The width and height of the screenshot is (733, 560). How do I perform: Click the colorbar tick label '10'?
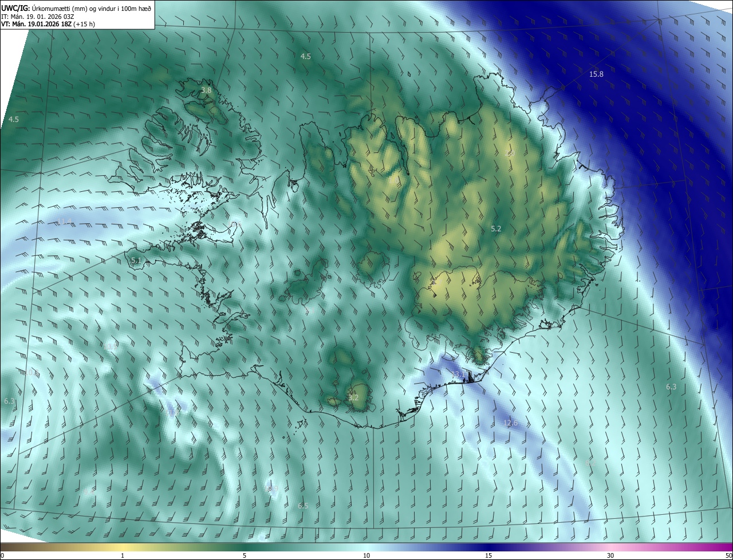pos(366,555)
